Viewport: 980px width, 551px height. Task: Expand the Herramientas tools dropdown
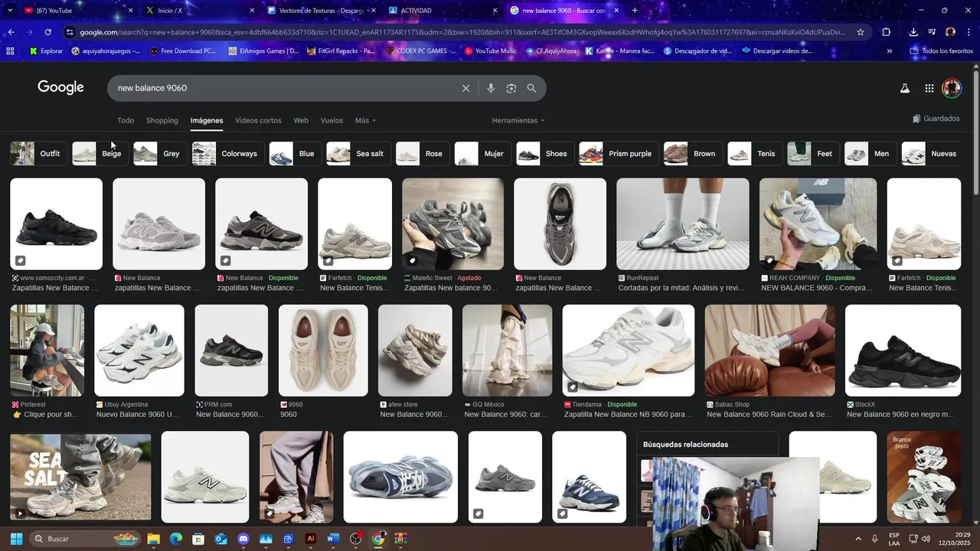click(x=518, y=121)
